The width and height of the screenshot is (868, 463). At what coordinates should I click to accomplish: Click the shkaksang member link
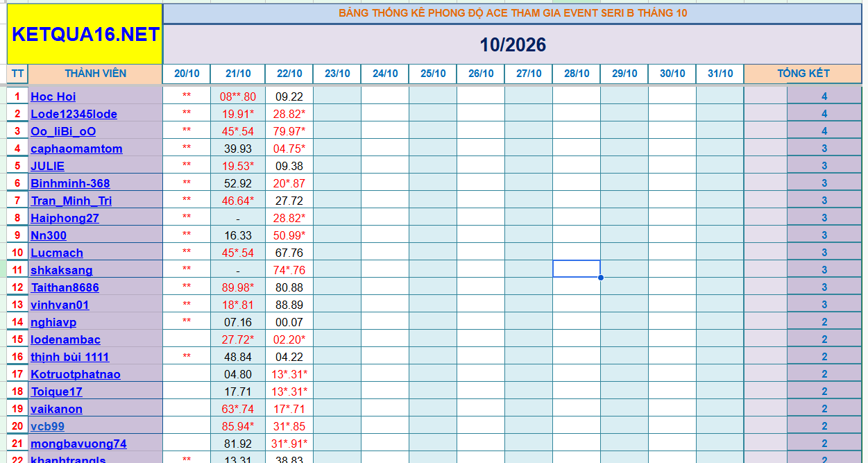pyautogui.click(x=62, y=270)
